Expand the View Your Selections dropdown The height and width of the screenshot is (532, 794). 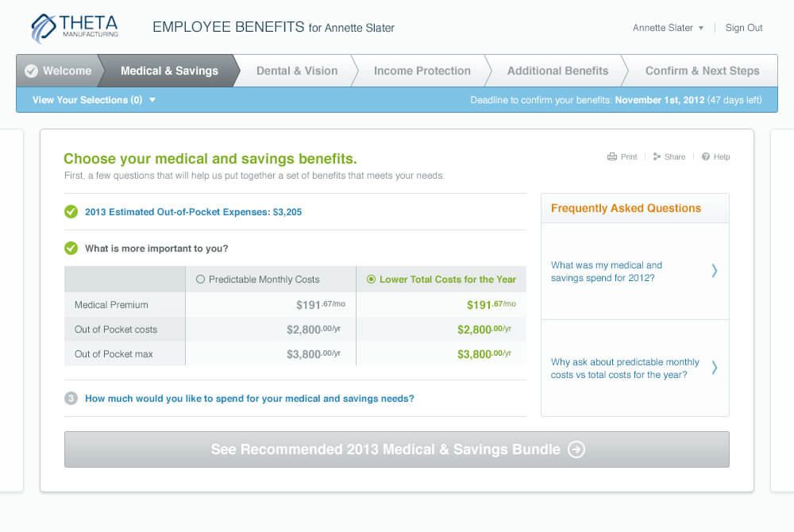[94, 100]
